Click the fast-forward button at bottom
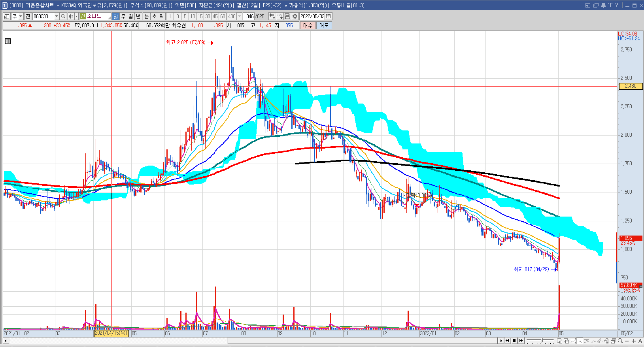 pyautogui.click(x=521, y=341)
